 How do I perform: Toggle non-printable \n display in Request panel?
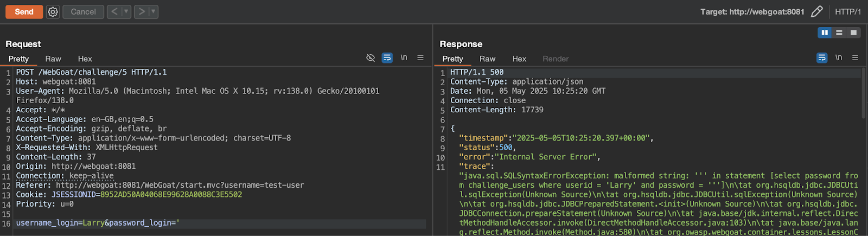(x=404, y=58)
